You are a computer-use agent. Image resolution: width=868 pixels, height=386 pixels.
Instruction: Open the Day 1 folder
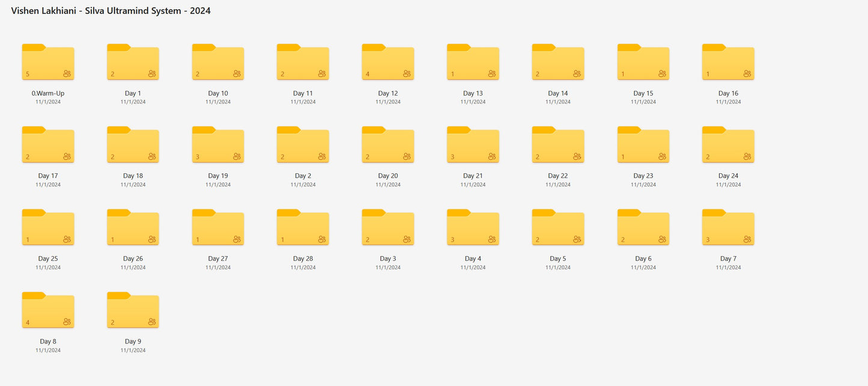pyautogui.click(x=133, y=62)
